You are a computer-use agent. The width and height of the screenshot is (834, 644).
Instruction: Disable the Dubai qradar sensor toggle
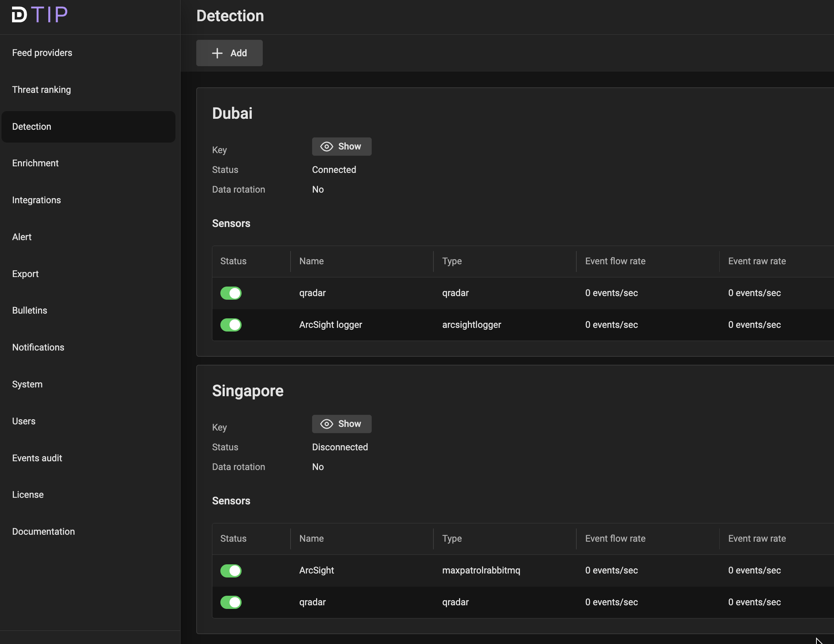(231, 293)
